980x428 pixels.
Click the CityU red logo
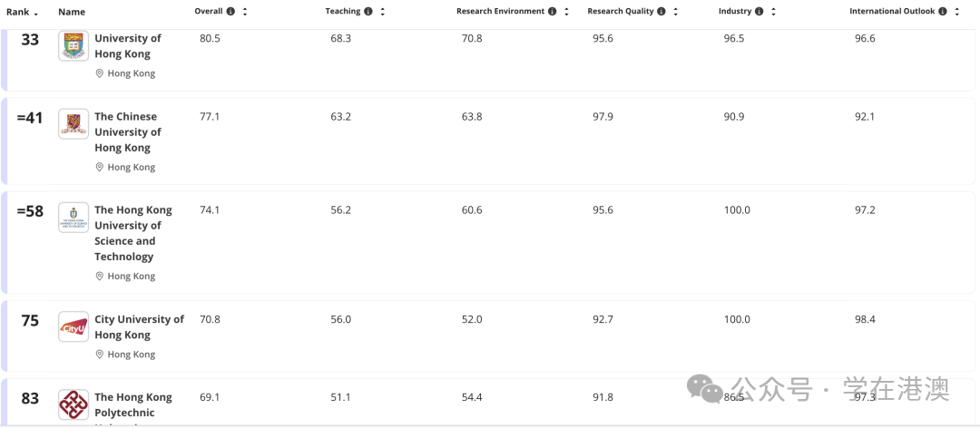coord(73,327)
